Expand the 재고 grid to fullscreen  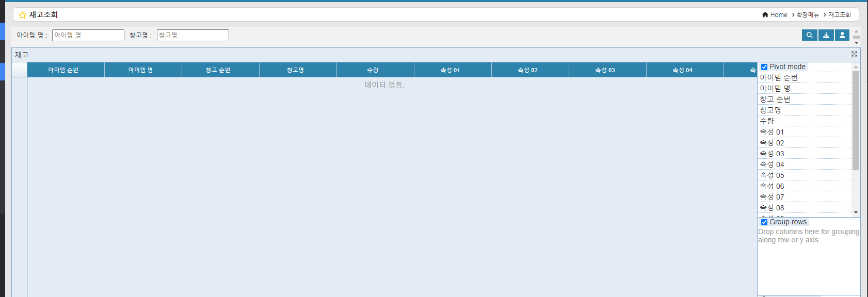tap(854, 54)
